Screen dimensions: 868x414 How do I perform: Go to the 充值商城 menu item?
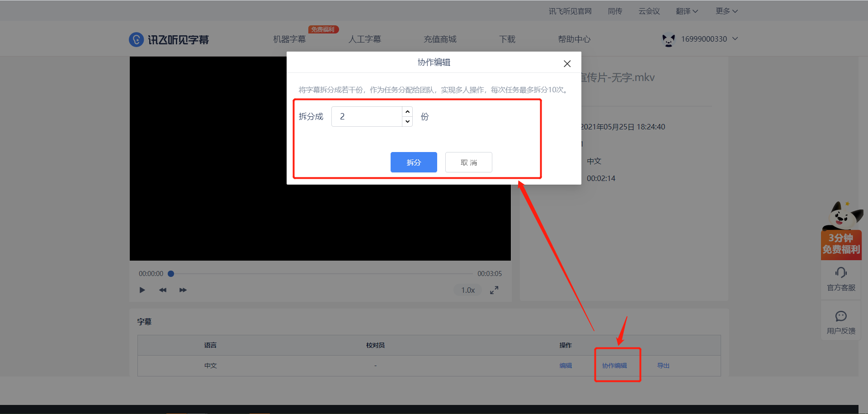point(440,39)
